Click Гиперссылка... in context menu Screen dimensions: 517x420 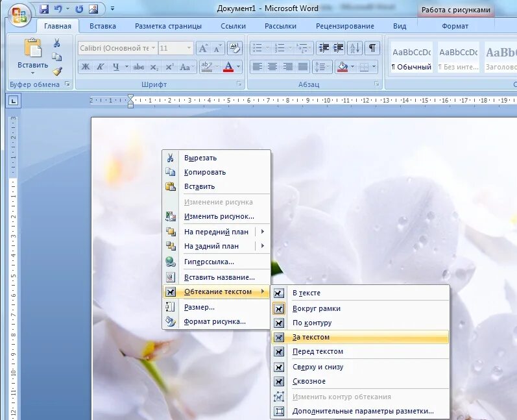tap(216, 262)
